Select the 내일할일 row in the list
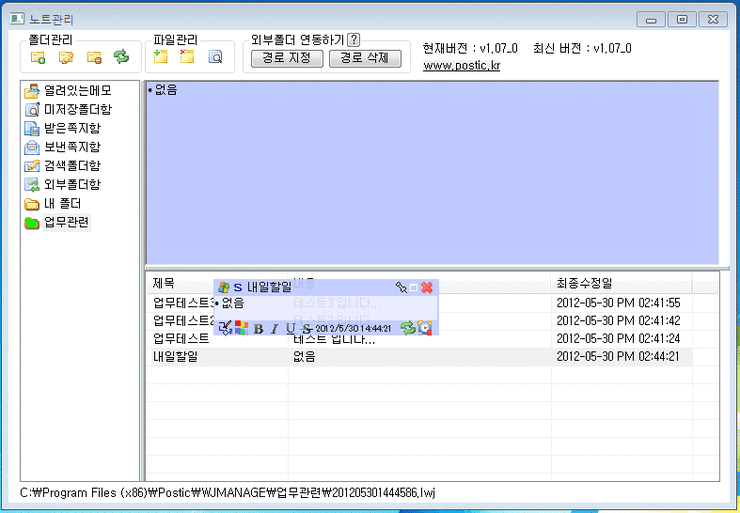Screen dimensions: 740x513 pos(419,357)
